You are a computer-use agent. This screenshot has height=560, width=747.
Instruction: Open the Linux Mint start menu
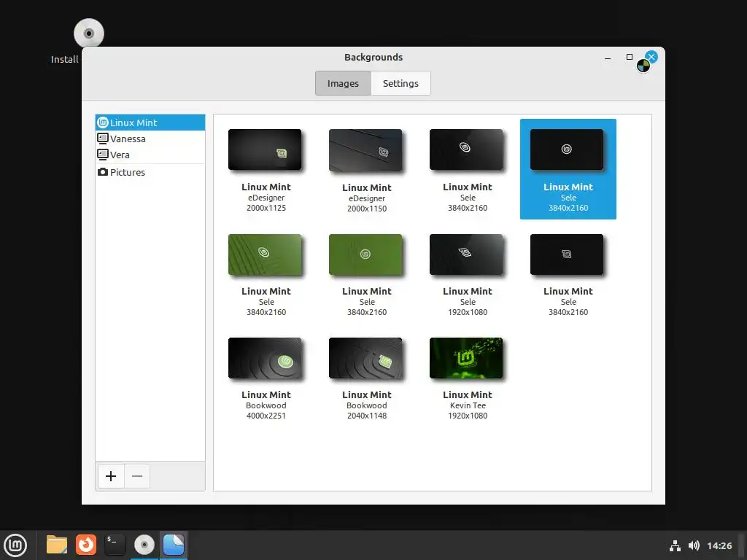16,545
